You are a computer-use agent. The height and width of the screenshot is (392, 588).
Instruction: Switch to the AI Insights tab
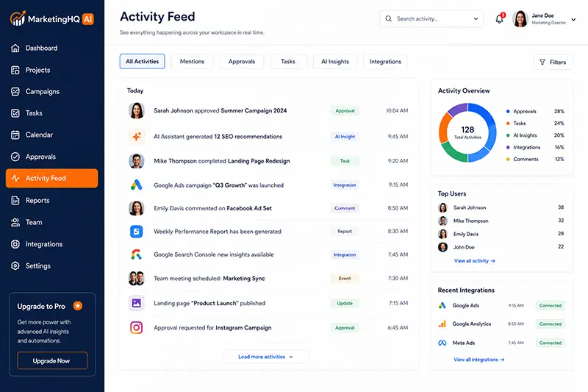point(335,62)
